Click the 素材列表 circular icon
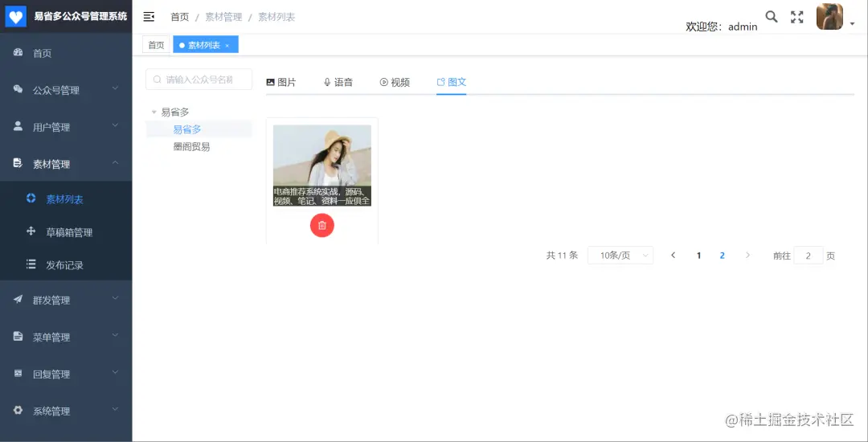 point(31,198)
